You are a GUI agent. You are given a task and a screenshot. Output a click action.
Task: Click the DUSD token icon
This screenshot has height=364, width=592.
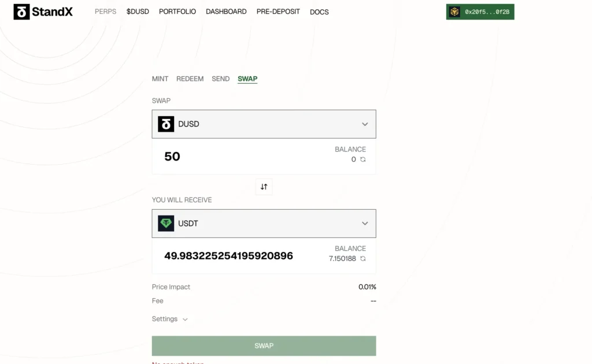coord(166,124)
